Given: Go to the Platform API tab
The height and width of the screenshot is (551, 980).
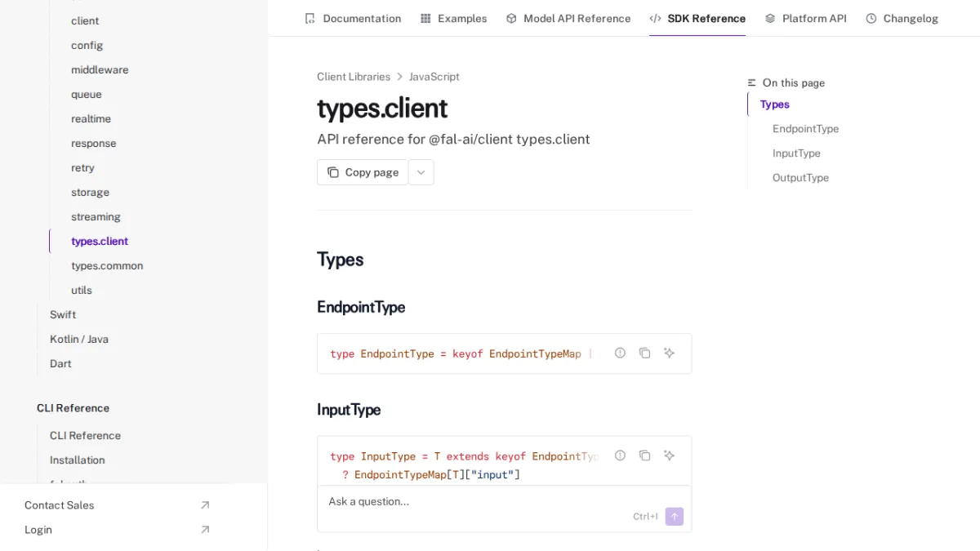Looking at the screenshot, I should (805, 18).
